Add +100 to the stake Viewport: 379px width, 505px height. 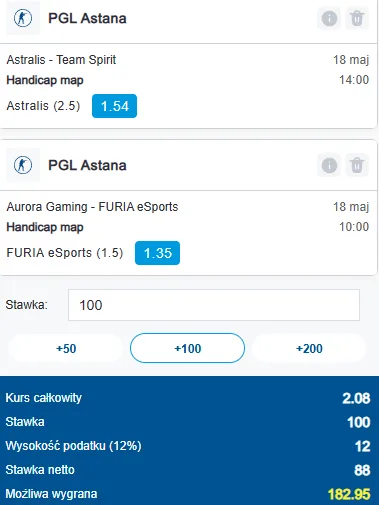point(187,348)
